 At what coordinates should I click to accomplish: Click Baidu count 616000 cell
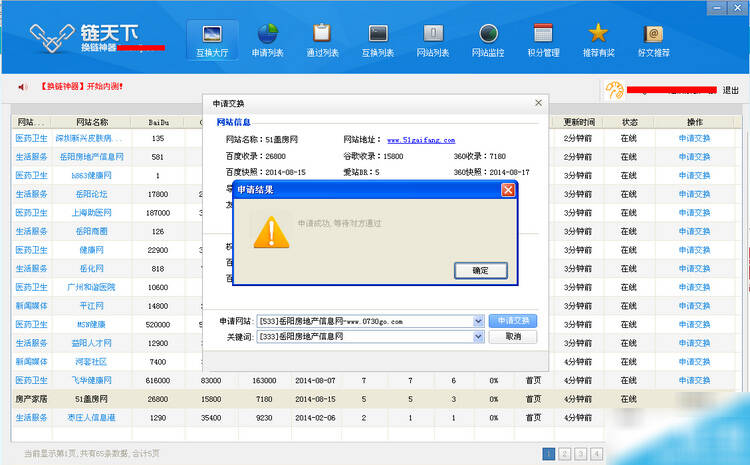(158, 380)
